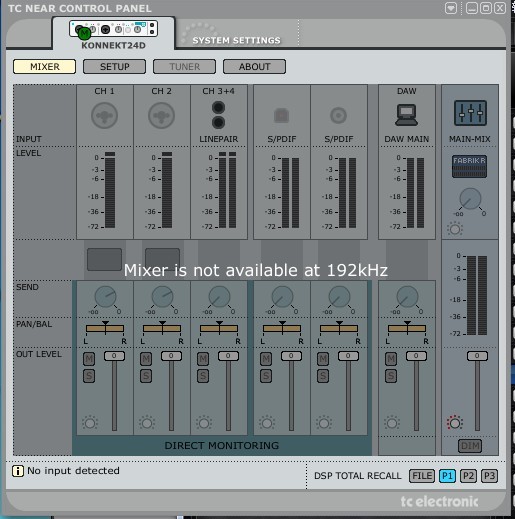This screenshot has height=519, width=515.
Task: Click the DAW MAIN laptop icon
Action: (406, 115)
